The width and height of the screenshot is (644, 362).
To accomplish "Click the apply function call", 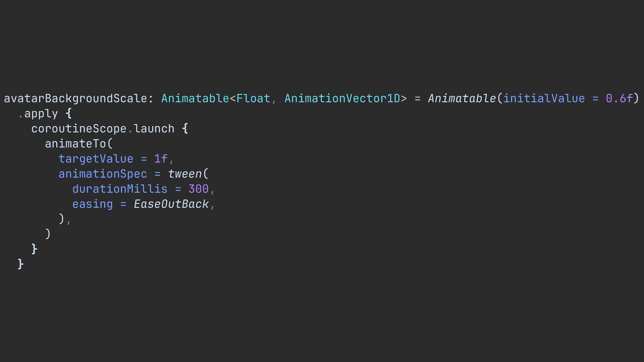I will click(41, 114).
